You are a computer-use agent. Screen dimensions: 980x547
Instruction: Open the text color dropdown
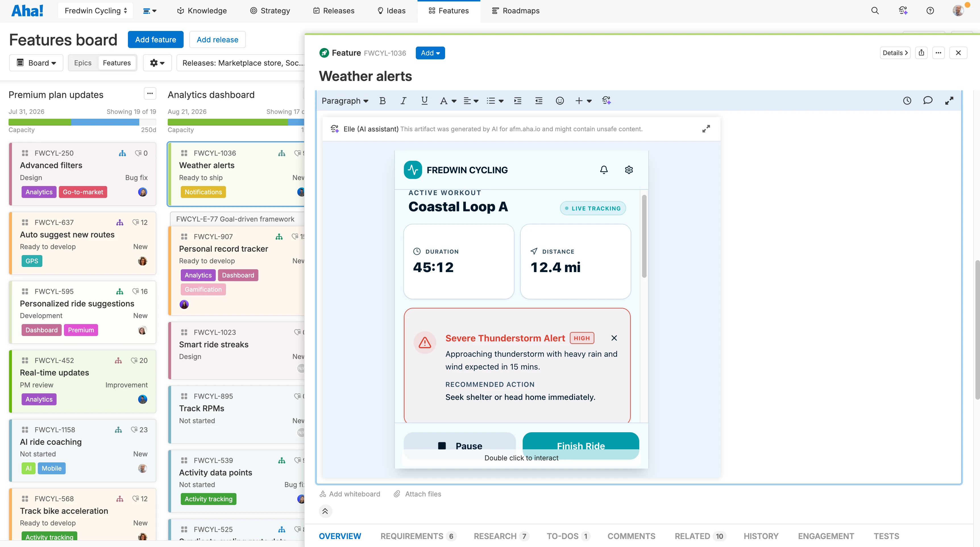448,101
